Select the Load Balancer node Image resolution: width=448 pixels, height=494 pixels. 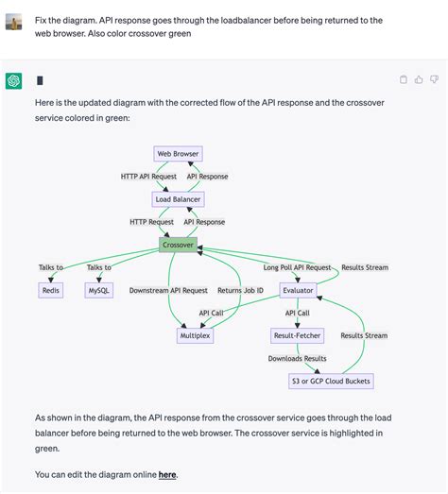click(178, 199)
